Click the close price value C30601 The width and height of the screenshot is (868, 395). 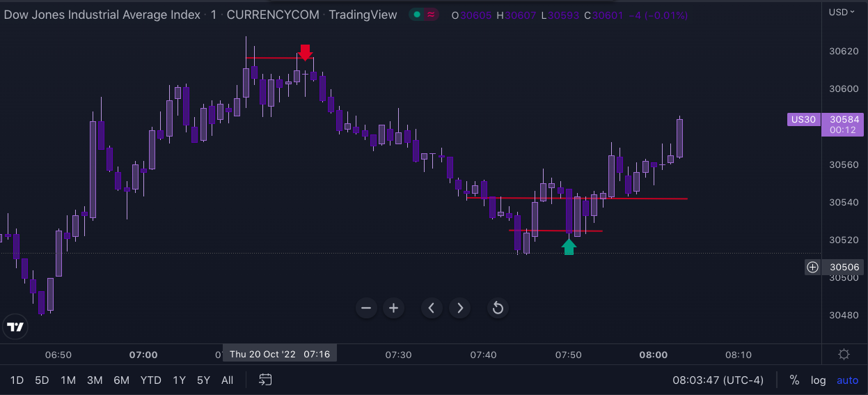pyautogui.click(x=603, y=15)
